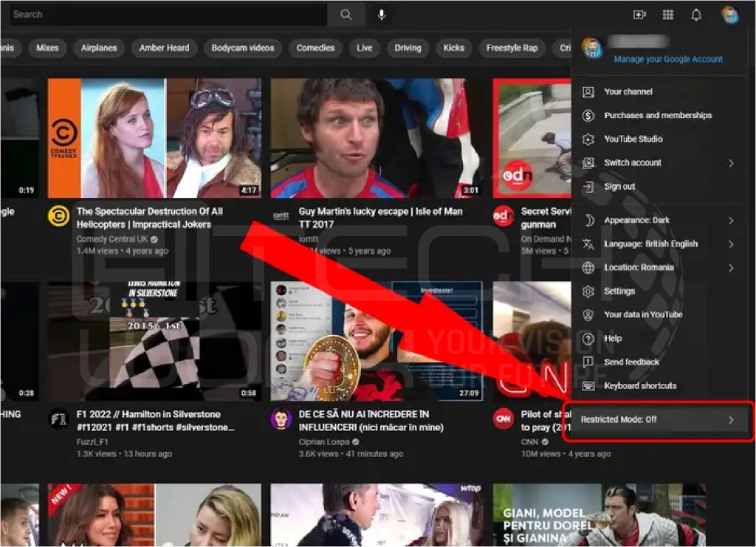The image size is (756, 547).
Task: Click the account avatar in the top bar
Action: [730, 15]
